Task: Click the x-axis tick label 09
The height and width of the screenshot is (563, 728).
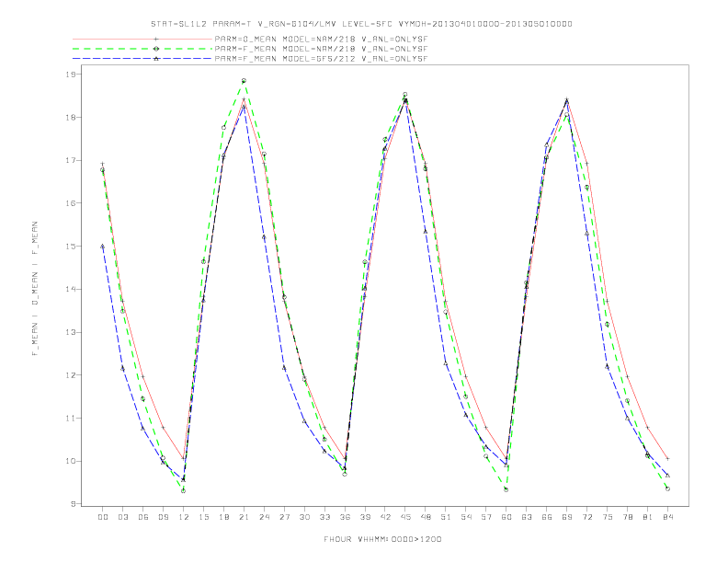Action: click(x=163, y=517)
